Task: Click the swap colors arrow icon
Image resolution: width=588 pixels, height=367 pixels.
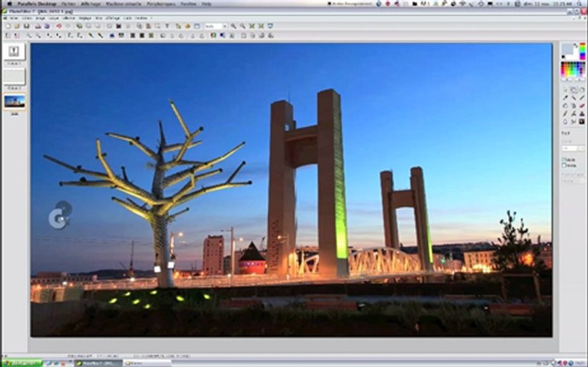Action: (575, 45)
